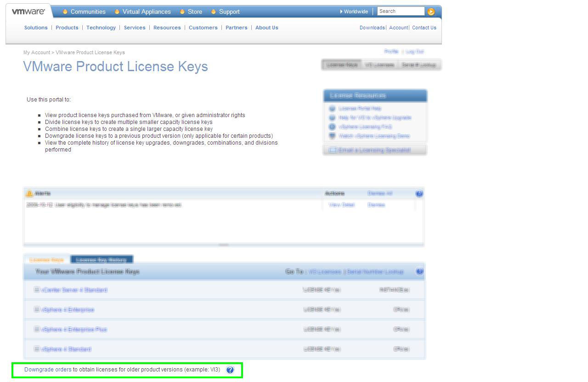588x382 pixels.
Task: Open the Customers navigation item
Action: click(203, 28)
